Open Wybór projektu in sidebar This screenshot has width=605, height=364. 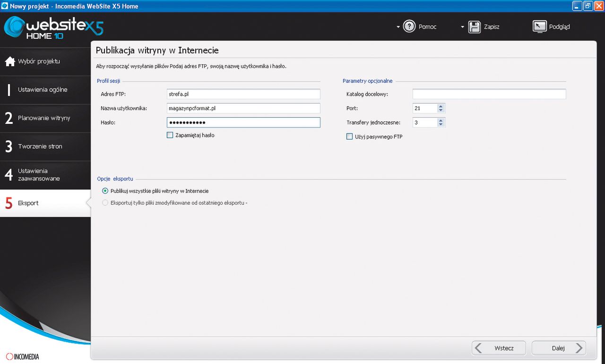click(x=45, y=61)
